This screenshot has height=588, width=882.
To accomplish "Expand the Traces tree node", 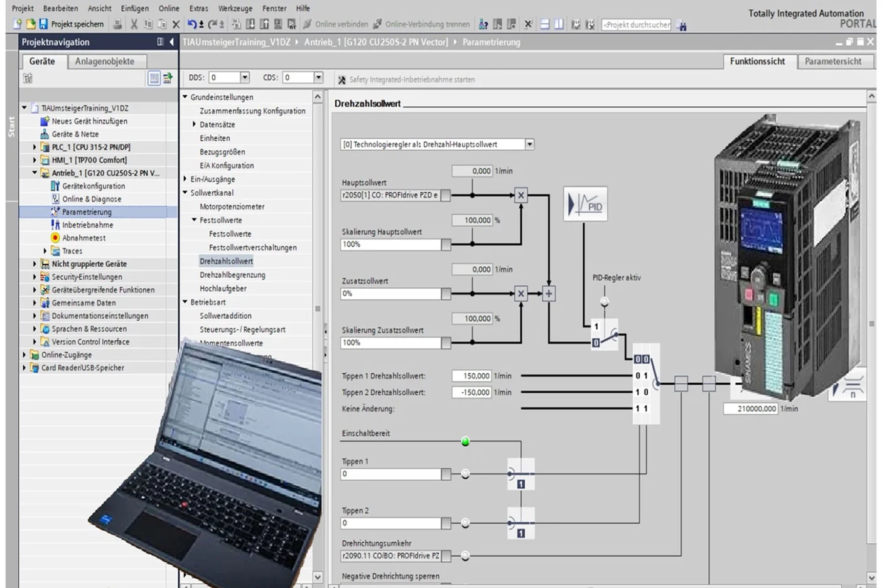I will [45, 251].
